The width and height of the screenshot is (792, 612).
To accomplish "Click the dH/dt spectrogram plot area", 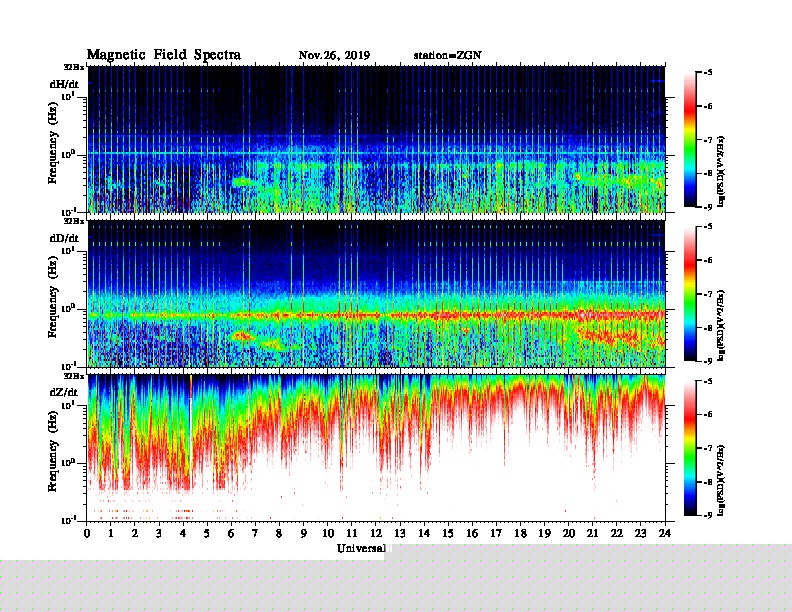I will pyautogui.click(x=376, y=139).
